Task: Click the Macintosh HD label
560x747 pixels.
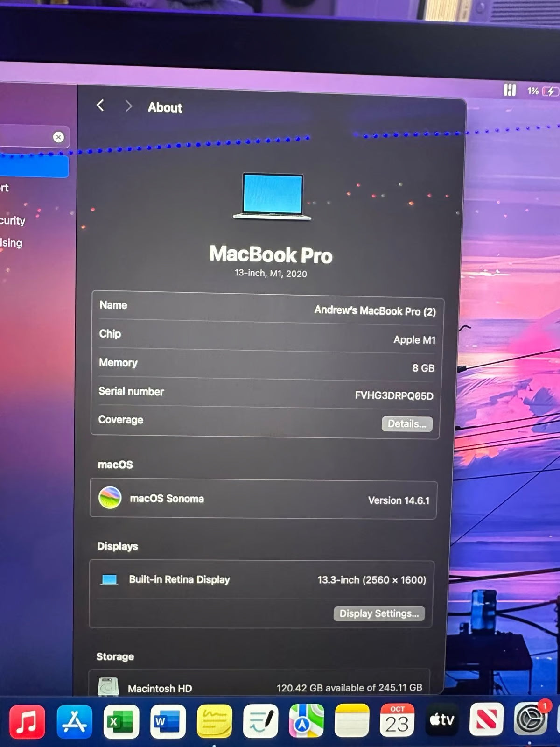Action: coord(160,689)
